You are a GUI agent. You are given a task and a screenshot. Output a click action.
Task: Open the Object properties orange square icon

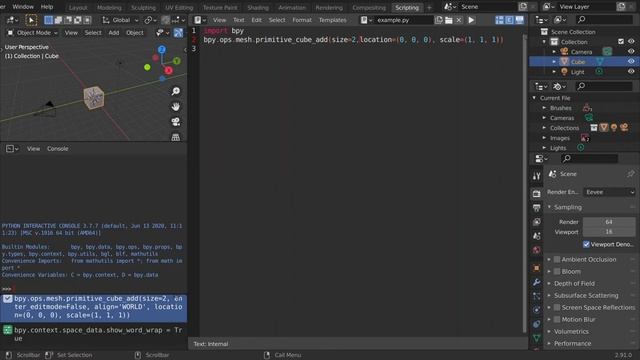(536, 268)
